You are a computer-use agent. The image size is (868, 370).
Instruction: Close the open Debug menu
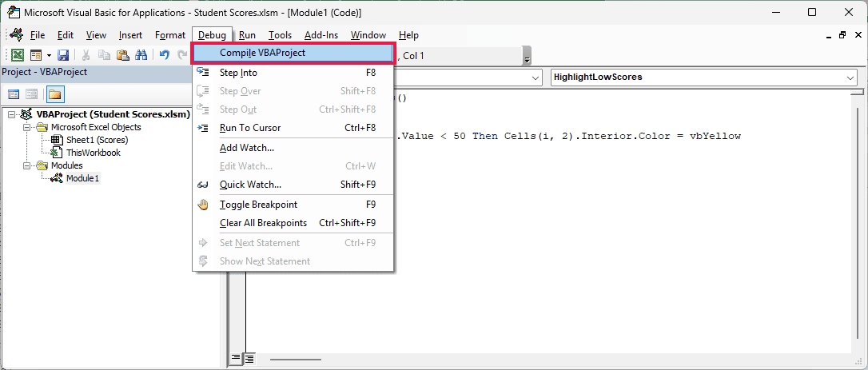(212, 35)
